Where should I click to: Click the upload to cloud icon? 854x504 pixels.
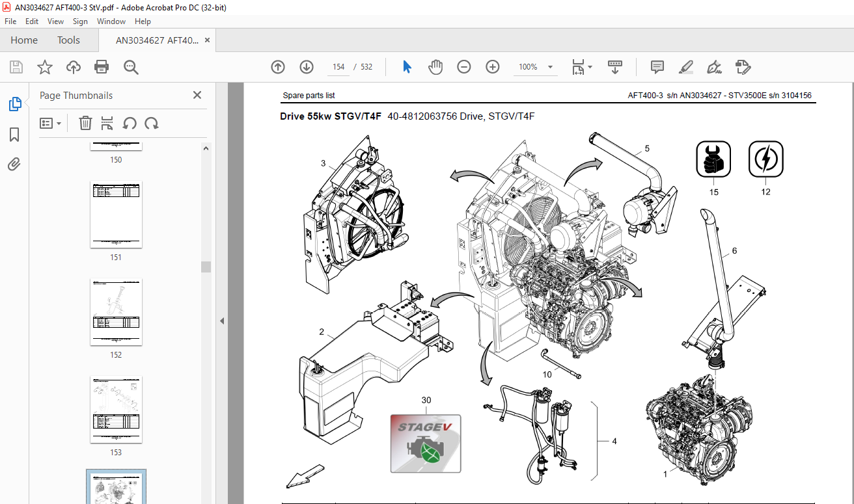[x=74, y=67]
